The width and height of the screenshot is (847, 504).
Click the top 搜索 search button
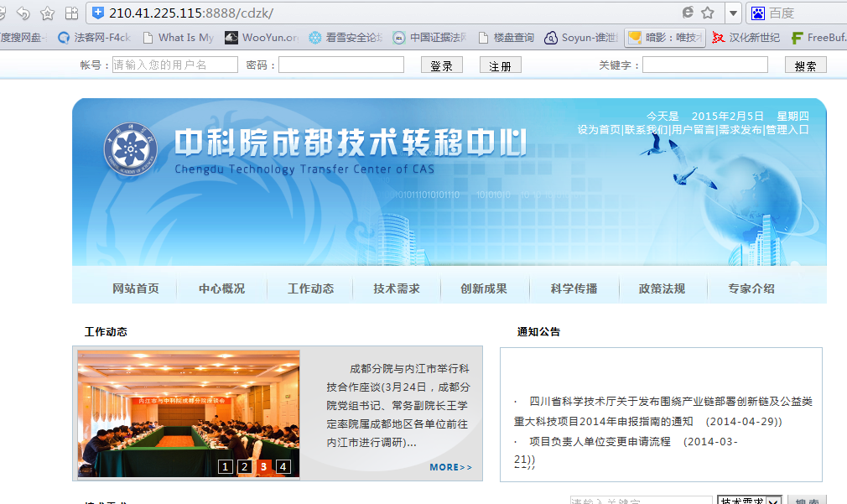pyautogui.click(x=805, y=65)
